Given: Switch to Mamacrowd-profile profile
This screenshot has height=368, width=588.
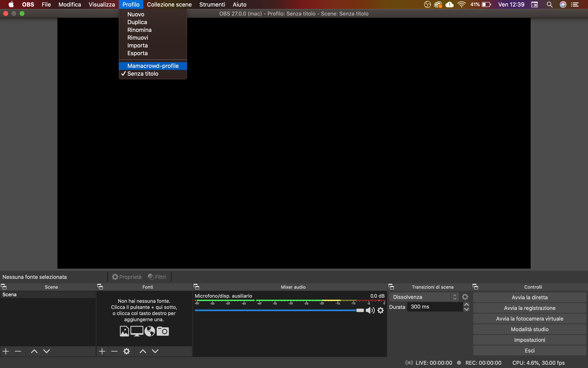Looking at the screenshot, I should tap(153, 66).
